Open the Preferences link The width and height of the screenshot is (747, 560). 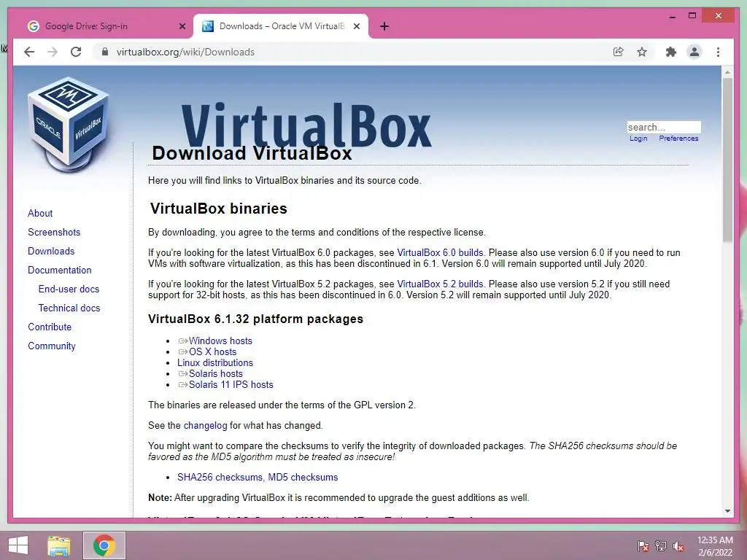click(678, 139)
